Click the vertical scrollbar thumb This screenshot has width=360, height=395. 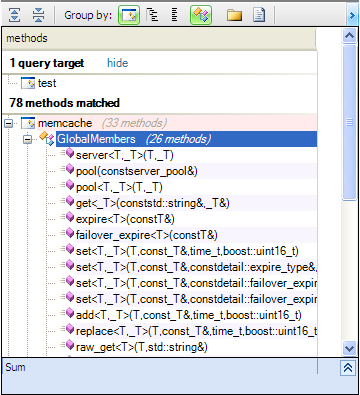click(349, 122)
